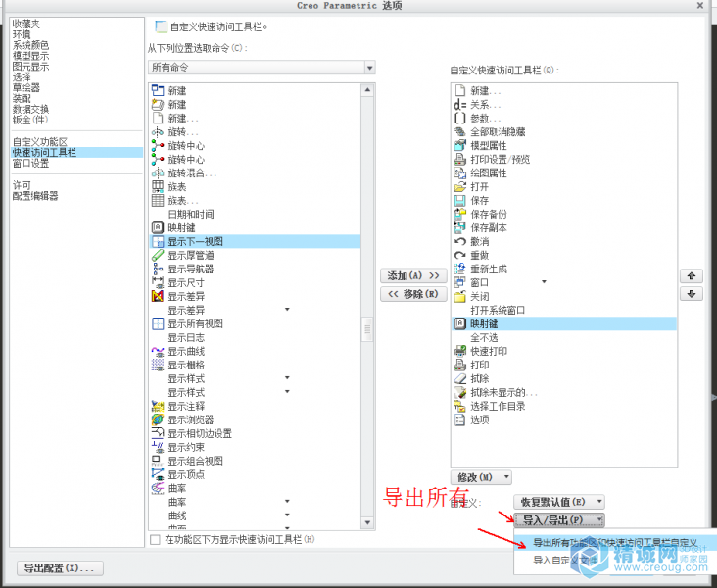Click the << 移除(R) button
Image resolution: width=717 pixels, height=588 pixels.
413,294
